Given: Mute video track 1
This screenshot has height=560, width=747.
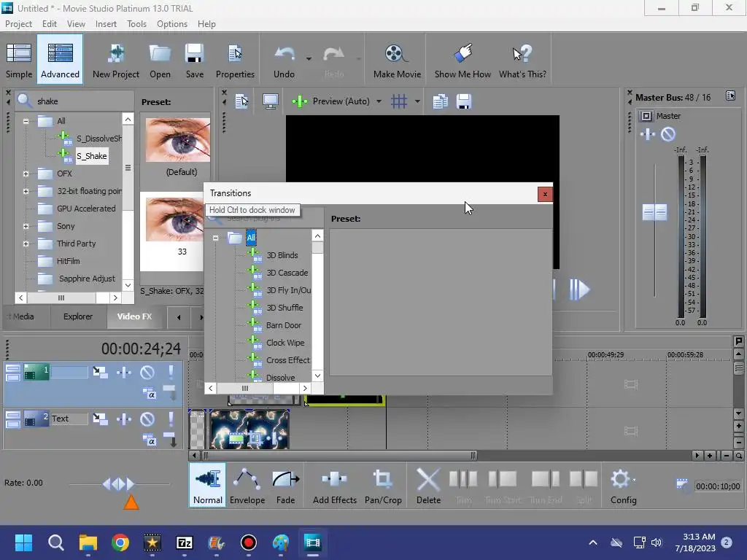Looking at the screenshot, I should click(147, 373).
